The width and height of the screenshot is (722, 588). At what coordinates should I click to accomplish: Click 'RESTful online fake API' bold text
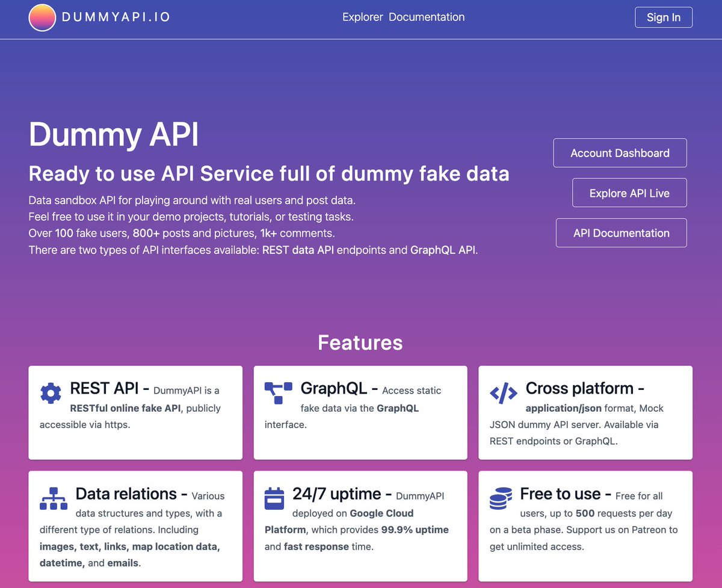pos(125,408)
